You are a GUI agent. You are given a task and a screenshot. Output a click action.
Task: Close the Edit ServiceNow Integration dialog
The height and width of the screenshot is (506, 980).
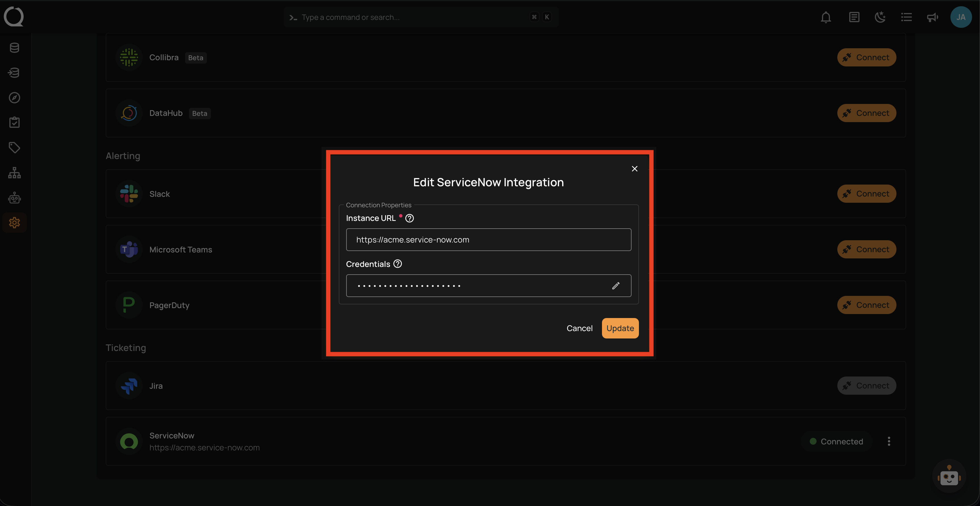coord(635,169)
